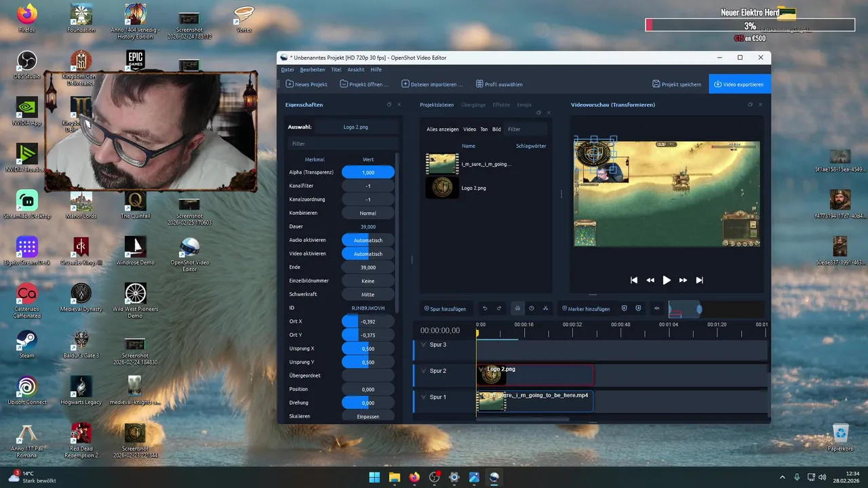
Task: Open Firefox from the desktop
Action: [27, 18]
